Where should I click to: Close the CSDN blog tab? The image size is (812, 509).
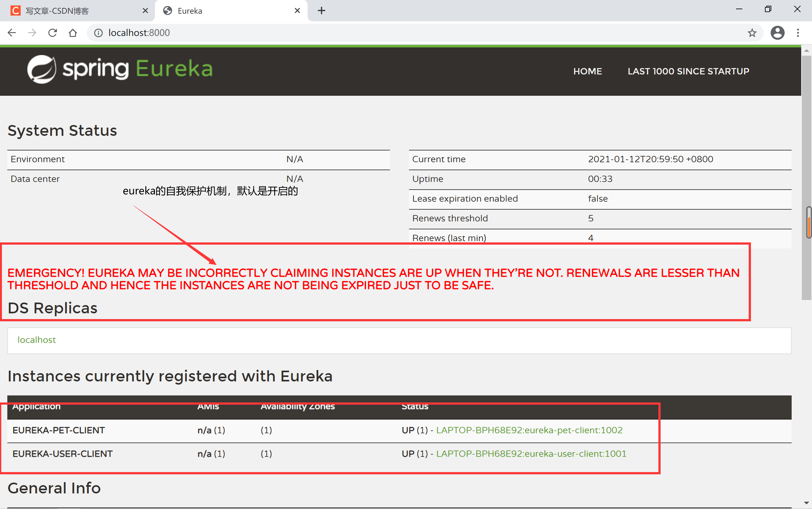145,10
